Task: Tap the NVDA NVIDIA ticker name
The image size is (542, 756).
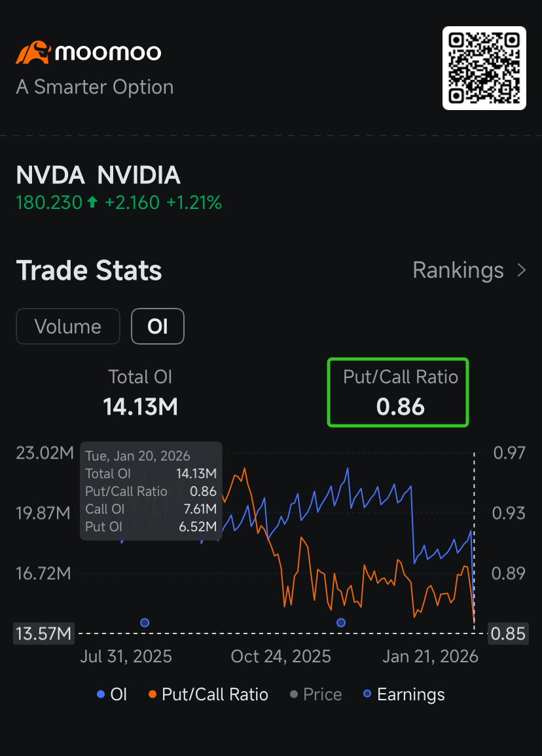Action: (x=98, y=175)
